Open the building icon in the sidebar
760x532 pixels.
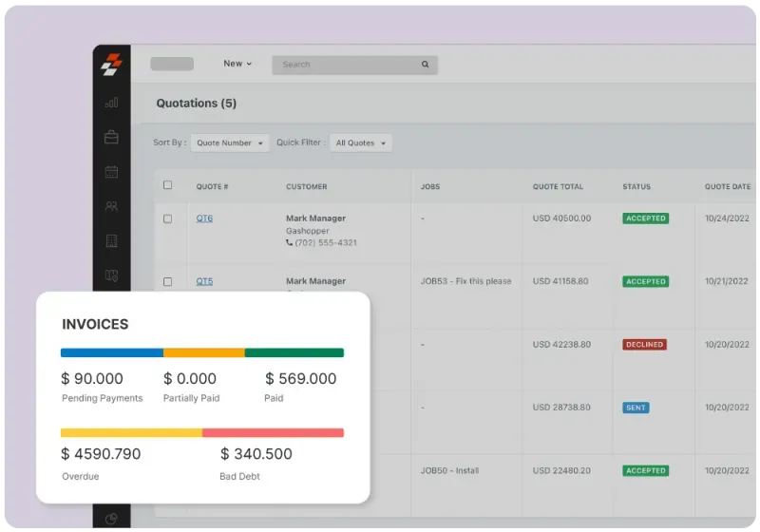(x=112, y=241)
